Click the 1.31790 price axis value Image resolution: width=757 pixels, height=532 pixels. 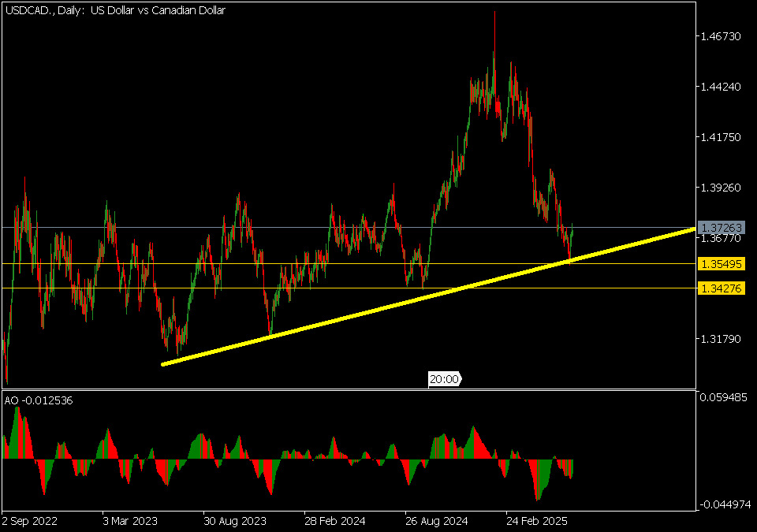click(720, 339)
